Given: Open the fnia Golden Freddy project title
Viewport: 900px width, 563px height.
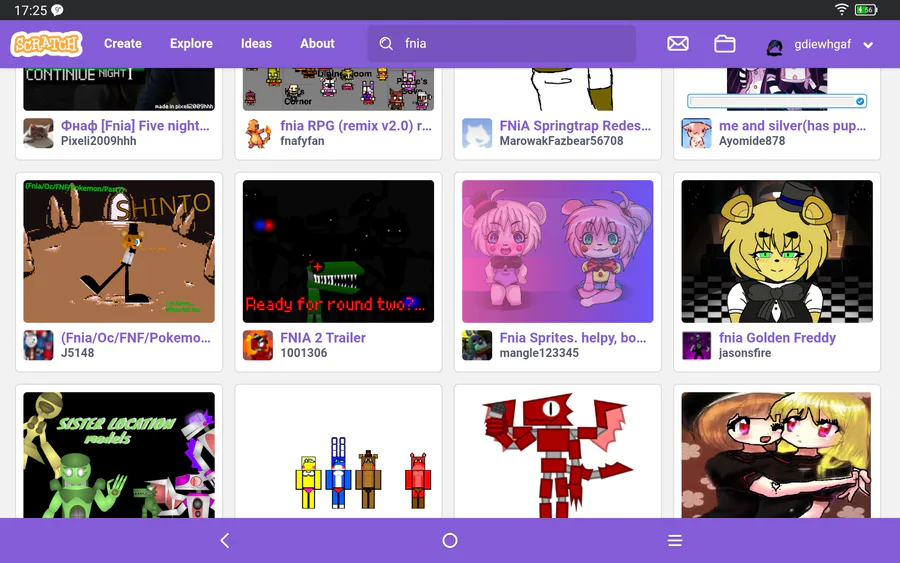Looking at the screenshot, I should coord(777,338).
